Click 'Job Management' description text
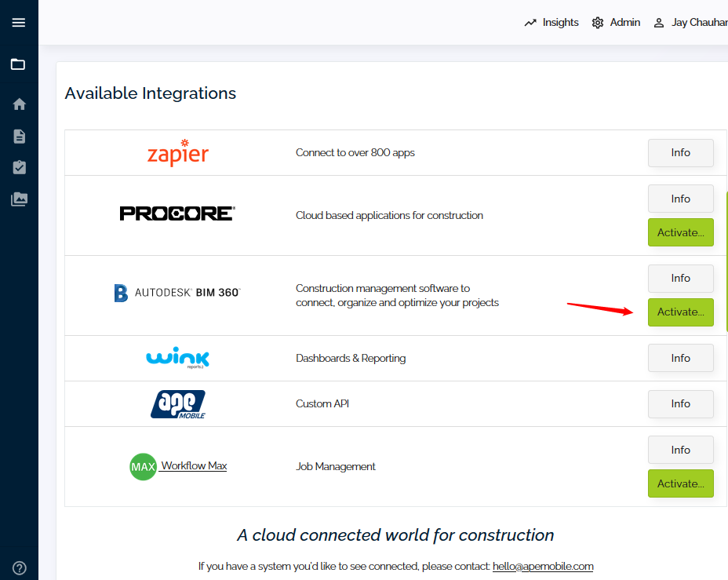The width and height of the screenshot is (728, 580). point(335,466)
